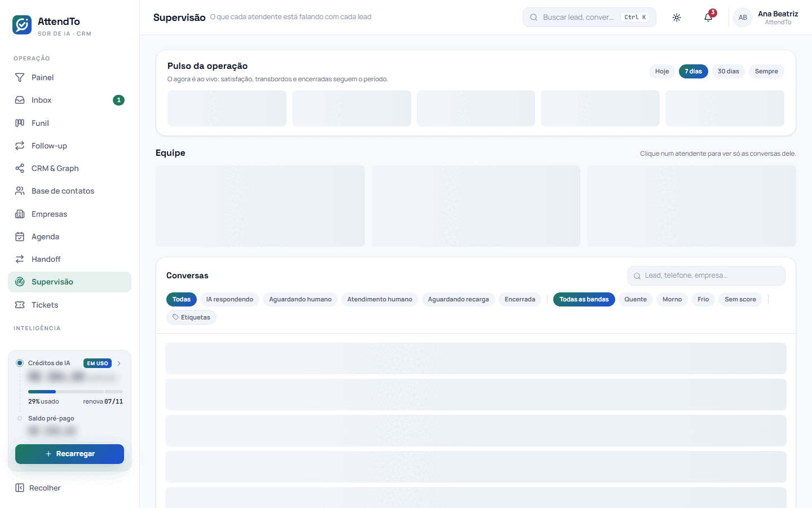Open the Etiquetas tag filter
812x508 pixels.
click(191, 317)
